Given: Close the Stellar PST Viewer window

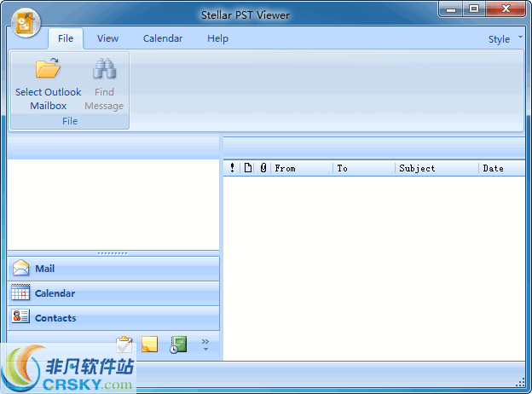Looking at the screenshot, I should tap(506, 9).
